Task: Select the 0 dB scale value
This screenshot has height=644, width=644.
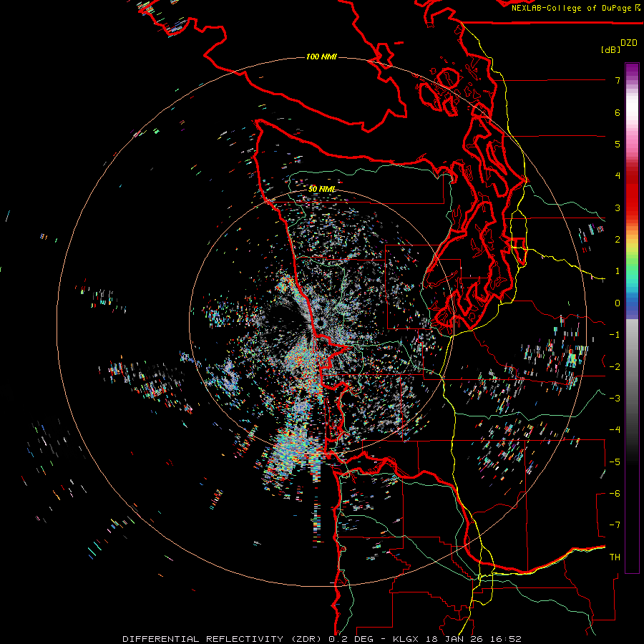Action: 618,303
